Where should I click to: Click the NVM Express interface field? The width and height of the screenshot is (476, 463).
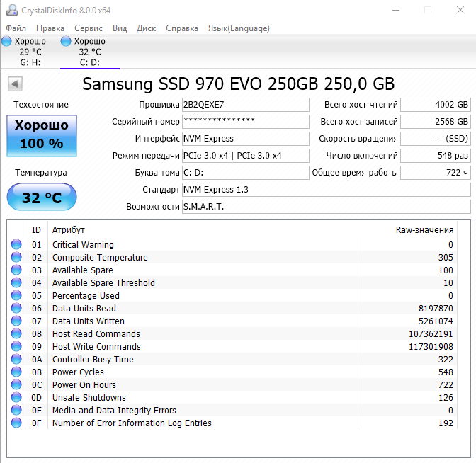[x=246, y=139]
